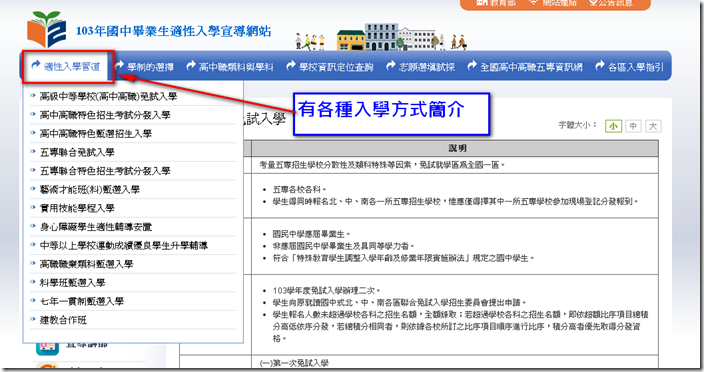Open the 適性入學管道 menu
This screenshot has width=704, height=372.
(x=66, y=66)
